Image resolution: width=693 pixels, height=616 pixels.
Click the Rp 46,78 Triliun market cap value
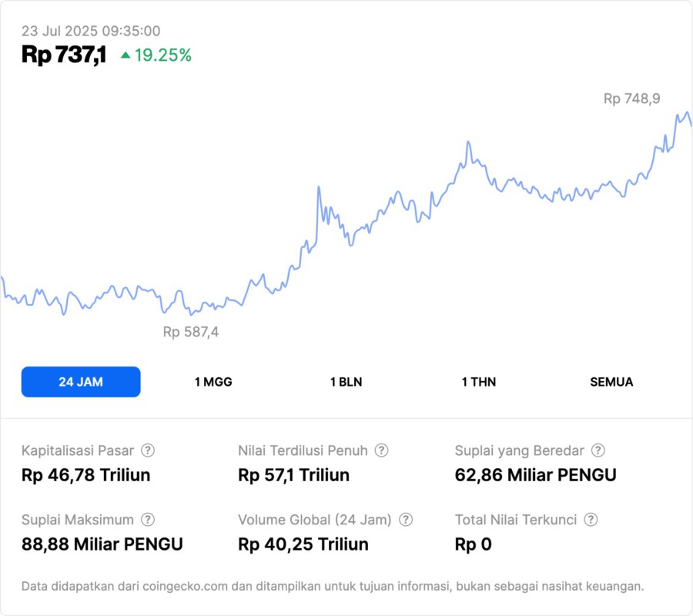click(x=85, y=475)
